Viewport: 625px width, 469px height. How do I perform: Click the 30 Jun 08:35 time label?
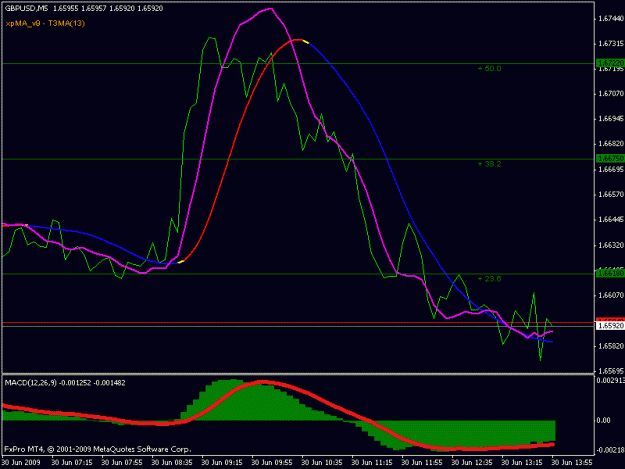[172, 463]
